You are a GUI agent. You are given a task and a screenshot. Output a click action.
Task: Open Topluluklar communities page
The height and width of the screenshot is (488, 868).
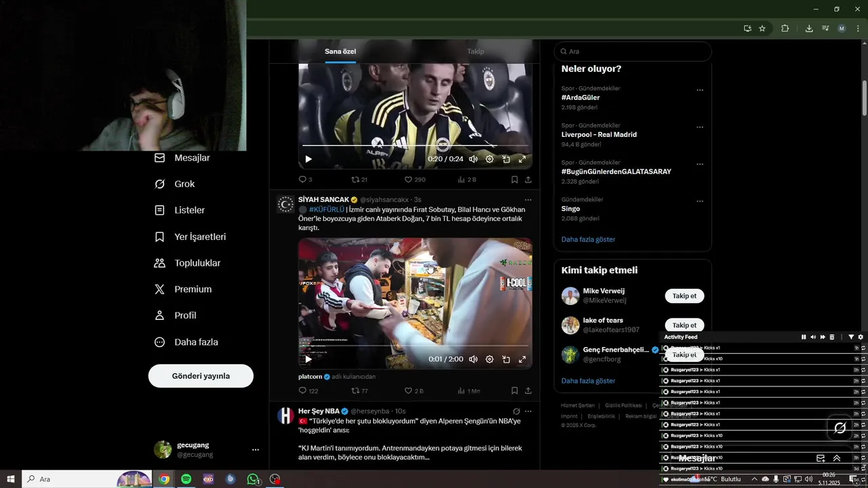188,263
